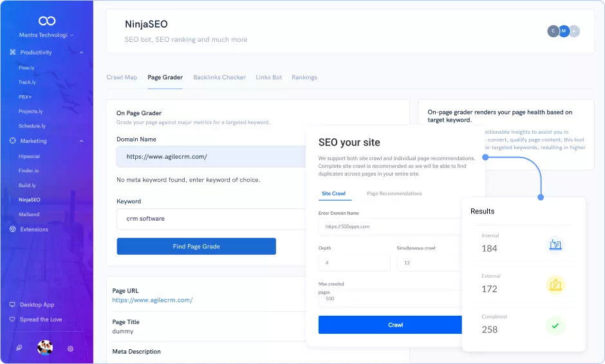Click the Crawl button
The height and width of the screenshot is (364, 605).
390,325
